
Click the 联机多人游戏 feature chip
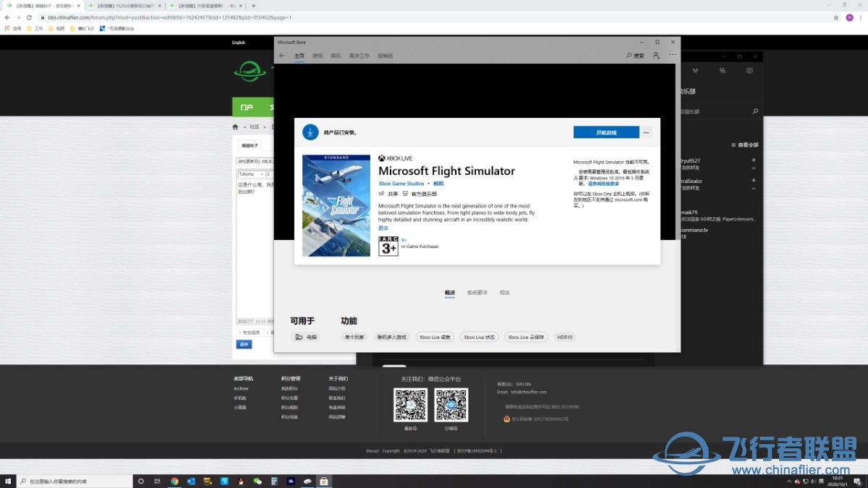(392, 337)
